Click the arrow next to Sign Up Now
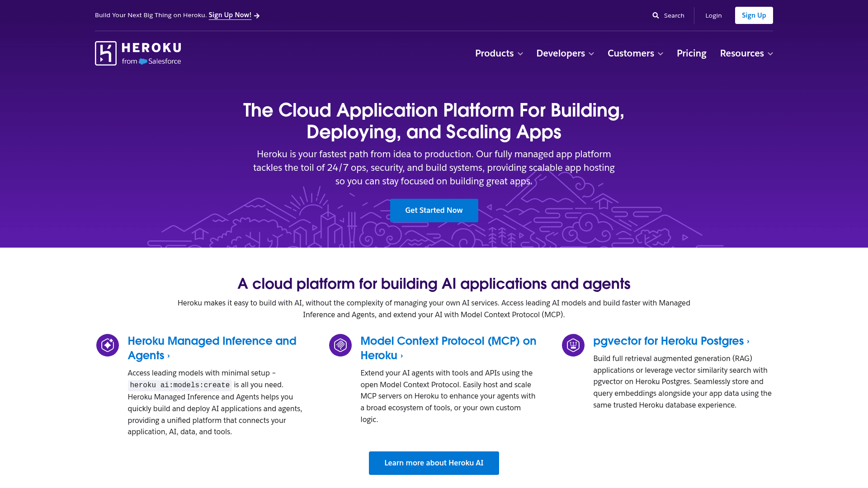 257,16
